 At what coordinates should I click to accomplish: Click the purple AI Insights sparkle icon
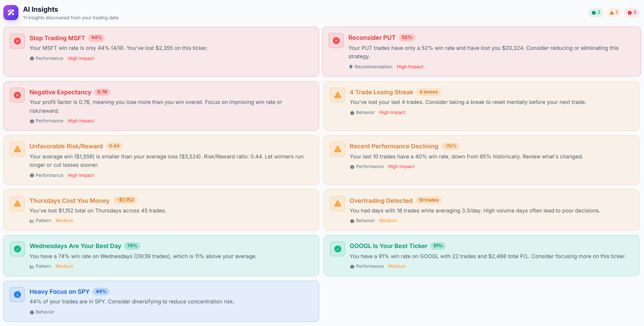pyautogui.click(x=10, y=12)
